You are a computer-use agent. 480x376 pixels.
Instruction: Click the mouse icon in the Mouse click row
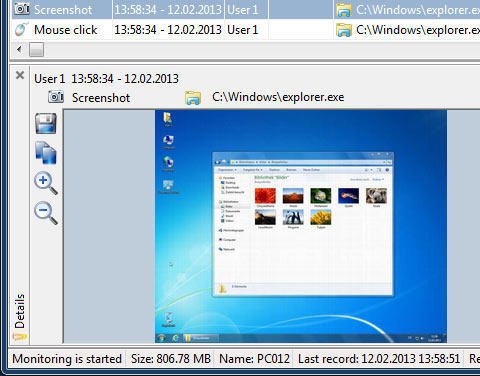click(21, 30)
